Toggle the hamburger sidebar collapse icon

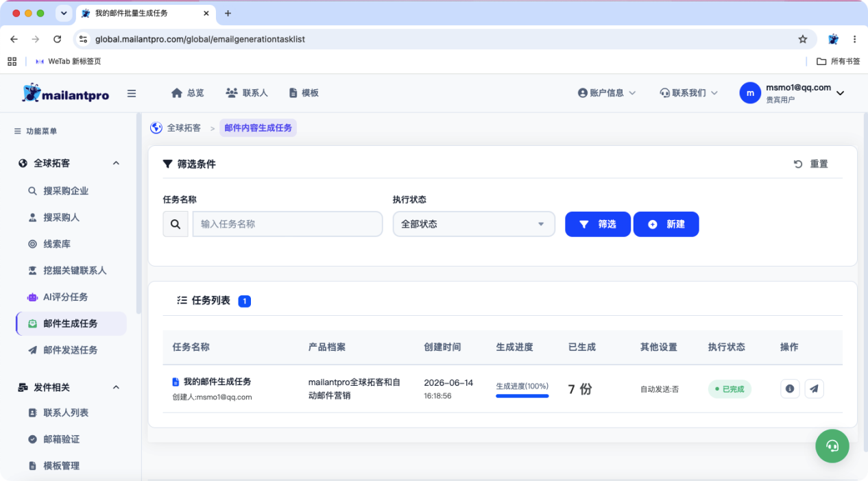132,93
